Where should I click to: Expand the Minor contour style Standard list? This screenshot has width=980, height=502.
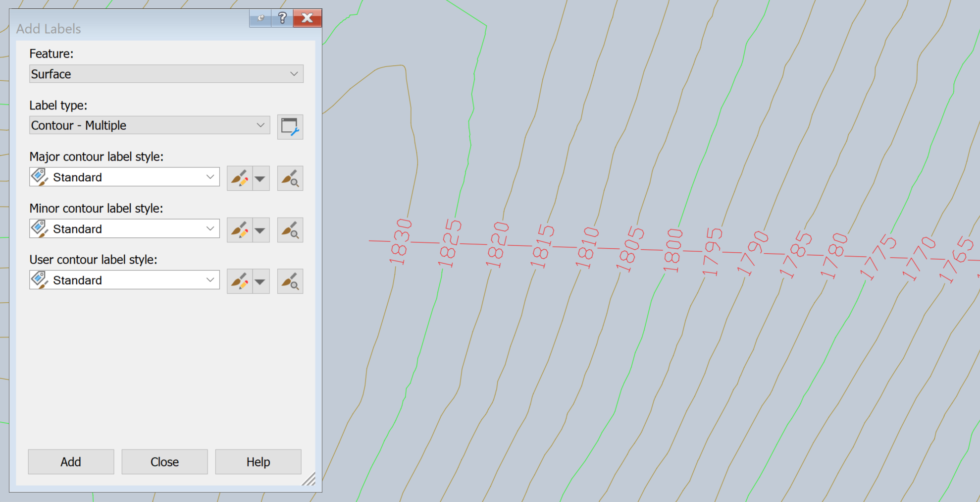click(x=210, y=228)
